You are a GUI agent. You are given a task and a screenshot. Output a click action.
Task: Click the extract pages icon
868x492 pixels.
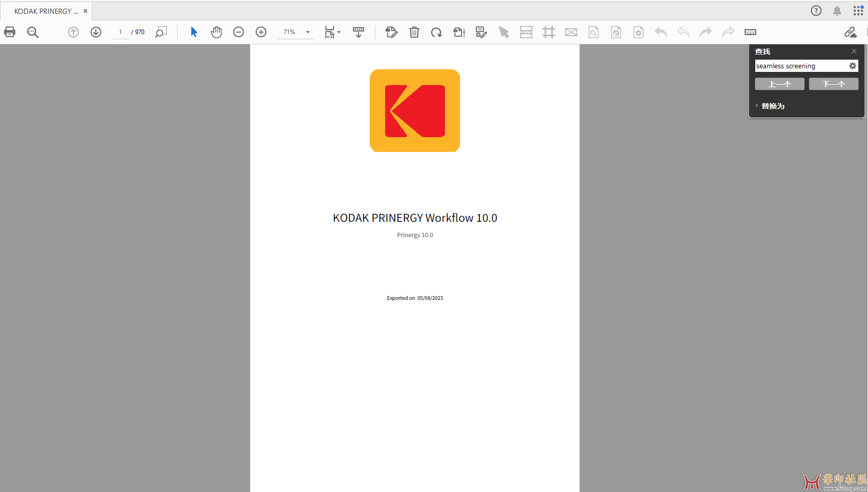pyautogui.click(x=459, y=32)
